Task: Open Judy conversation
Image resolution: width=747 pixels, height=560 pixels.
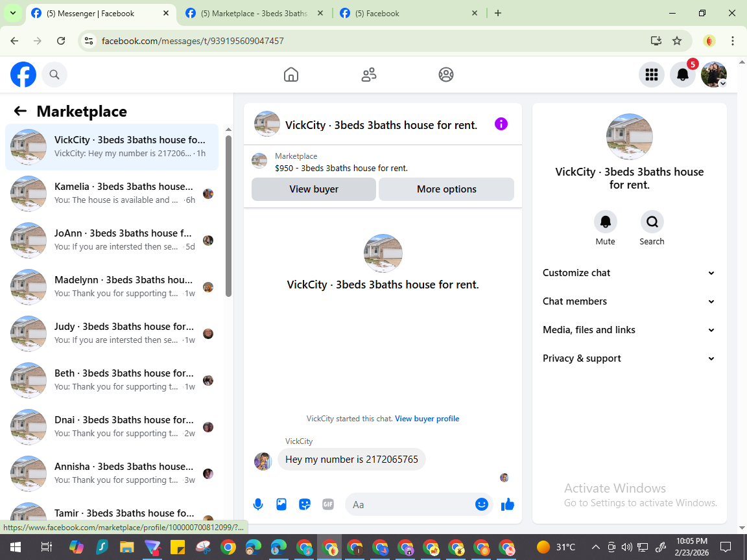Action: 112,333
